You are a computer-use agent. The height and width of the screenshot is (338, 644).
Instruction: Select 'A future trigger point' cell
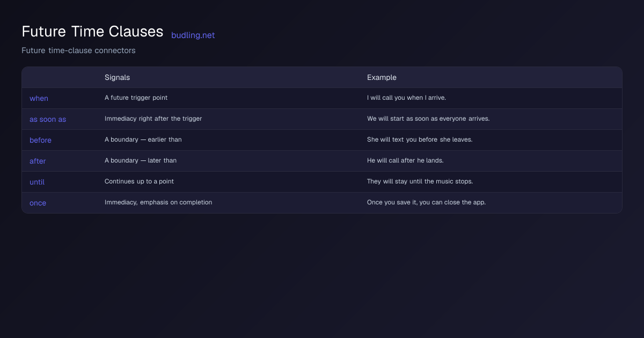[136, 98]
